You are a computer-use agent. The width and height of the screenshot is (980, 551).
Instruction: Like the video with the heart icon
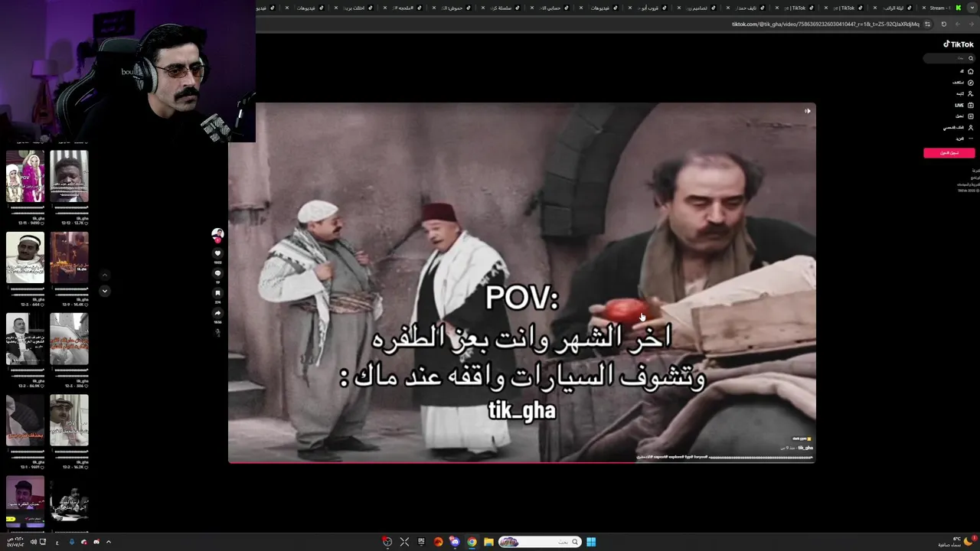pyautogui.click(x=217, y=253)
